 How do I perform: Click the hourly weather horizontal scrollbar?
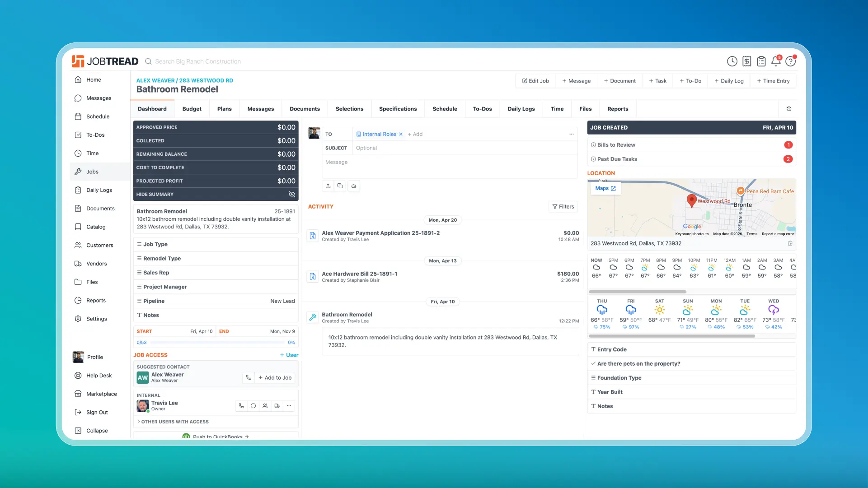638,292
